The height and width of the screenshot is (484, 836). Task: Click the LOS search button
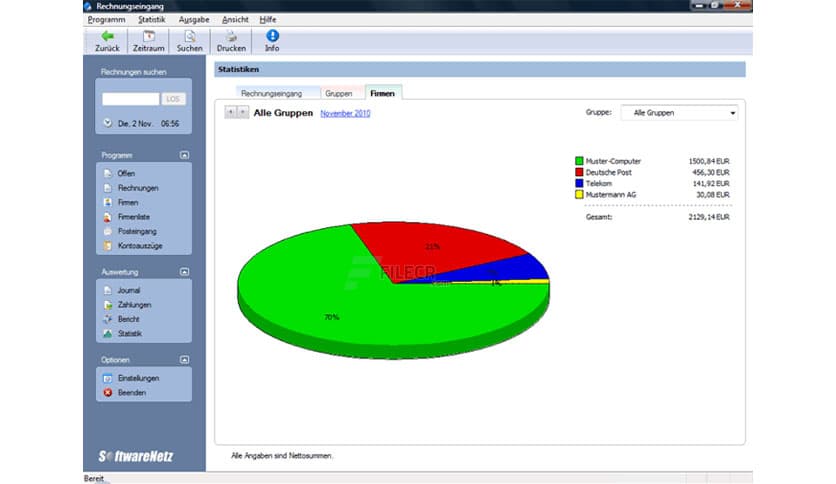click(173, 99)
